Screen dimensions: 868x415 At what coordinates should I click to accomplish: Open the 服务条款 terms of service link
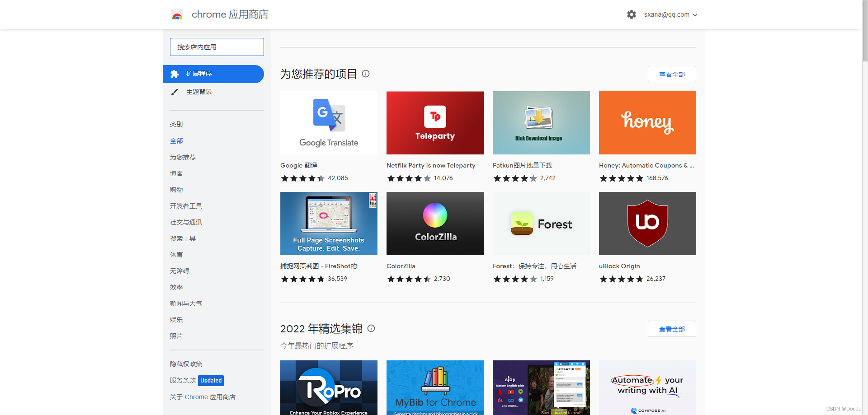point(183,380)
